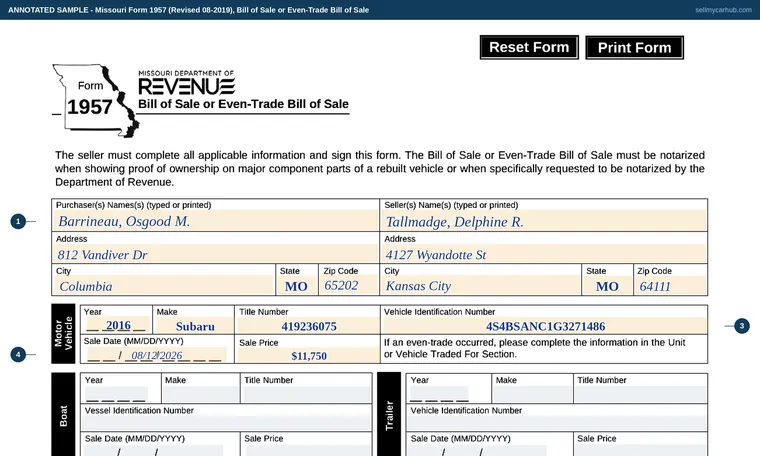
Task: Edit the Motor Vehicle sale date field
Action: click(155, 355)
